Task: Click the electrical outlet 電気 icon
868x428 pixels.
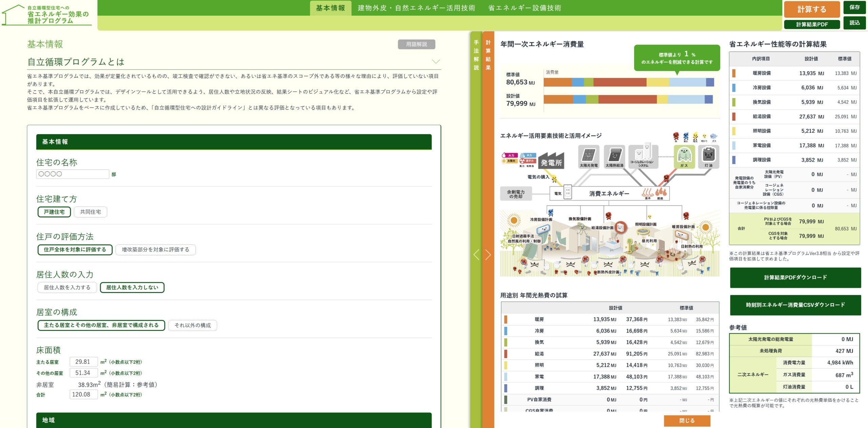Action: click(567, 192)
